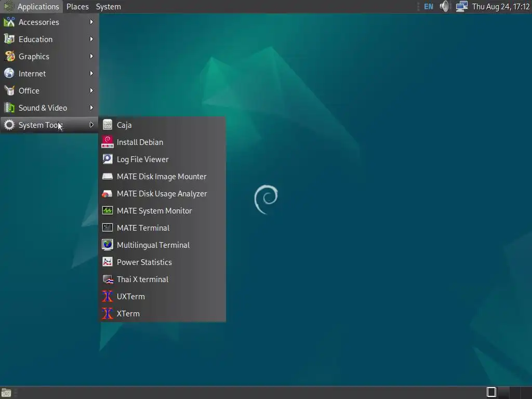Click the "UXTerm" label
Viewport: 532px width, 399px height.
[x=130, y=296]
